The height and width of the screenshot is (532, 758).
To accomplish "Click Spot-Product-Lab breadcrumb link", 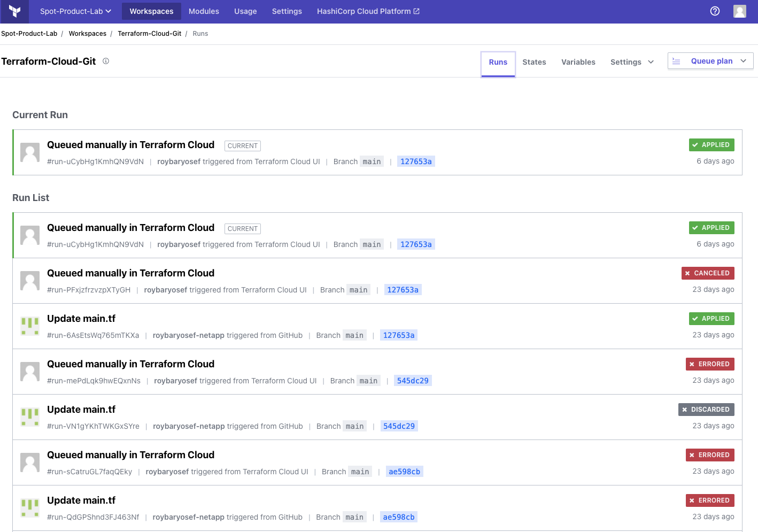I will (x=29, y=33).
